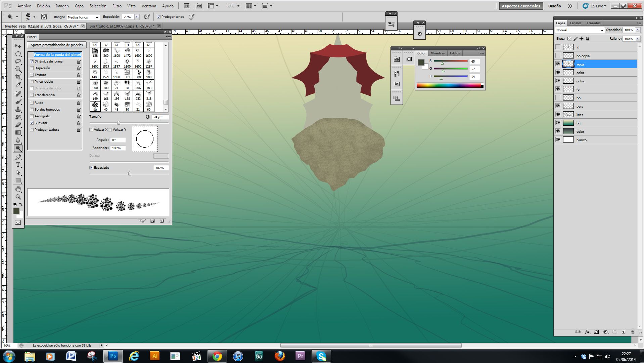Select the Hand tool
Screen dimensions: 644x363
point(18,189)
